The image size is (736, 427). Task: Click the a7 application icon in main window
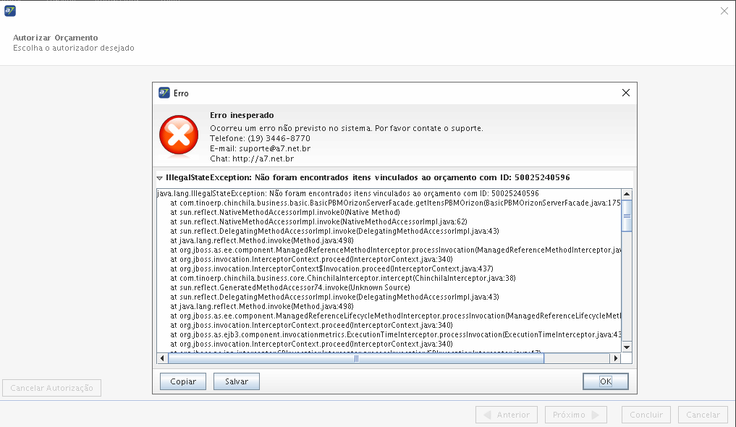tap(10, 10)
